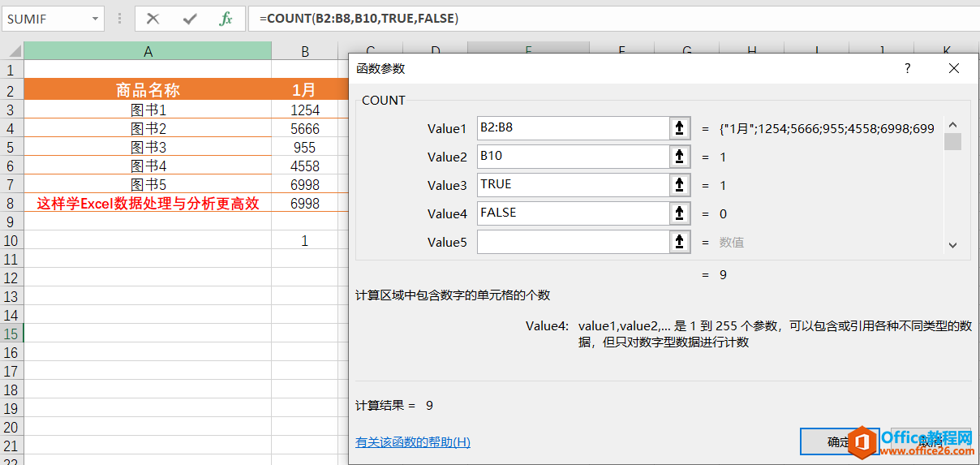
Task: Select column A header
Action: pyautogui.click(x=148, y=52)
